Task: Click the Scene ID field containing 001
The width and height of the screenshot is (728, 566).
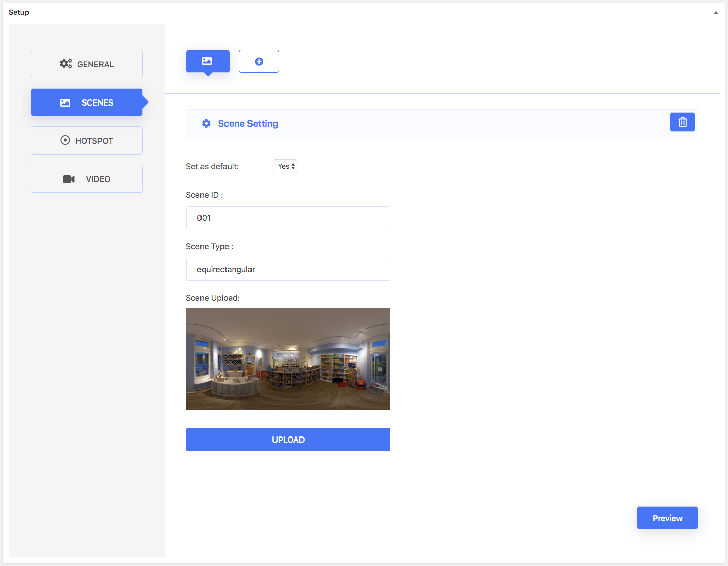Action: pos(288,218)
